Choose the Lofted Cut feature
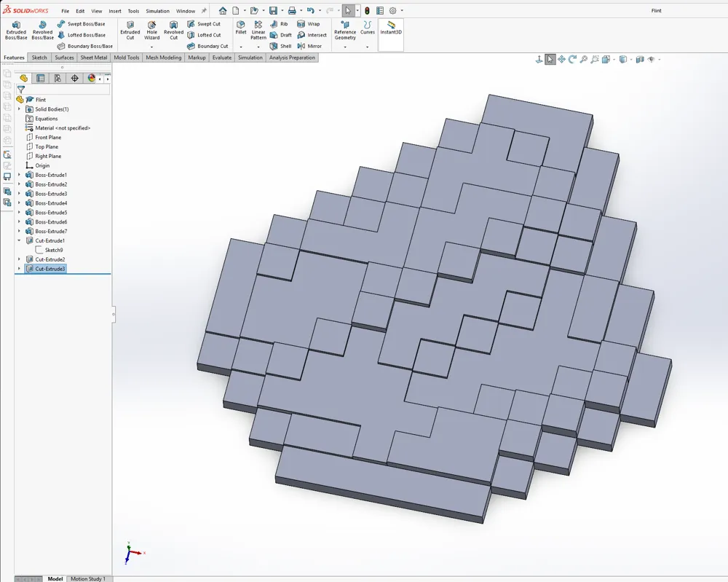 click(204, 35)
